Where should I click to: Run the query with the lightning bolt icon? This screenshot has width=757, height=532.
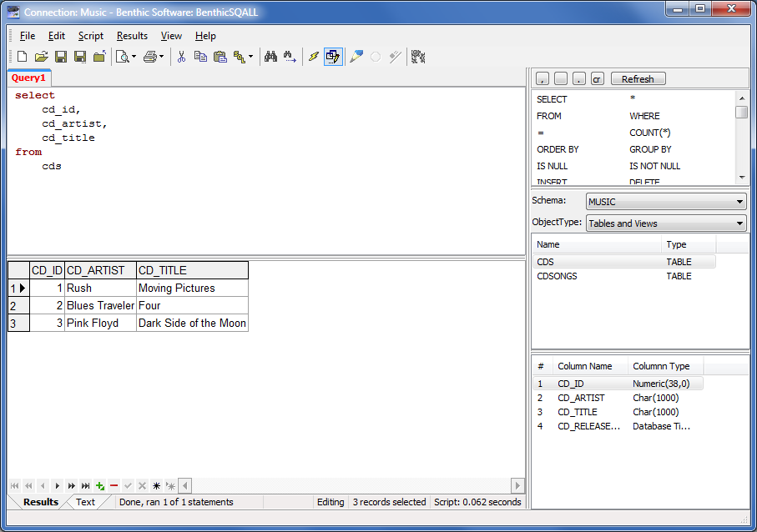click(x=314, y=57)
